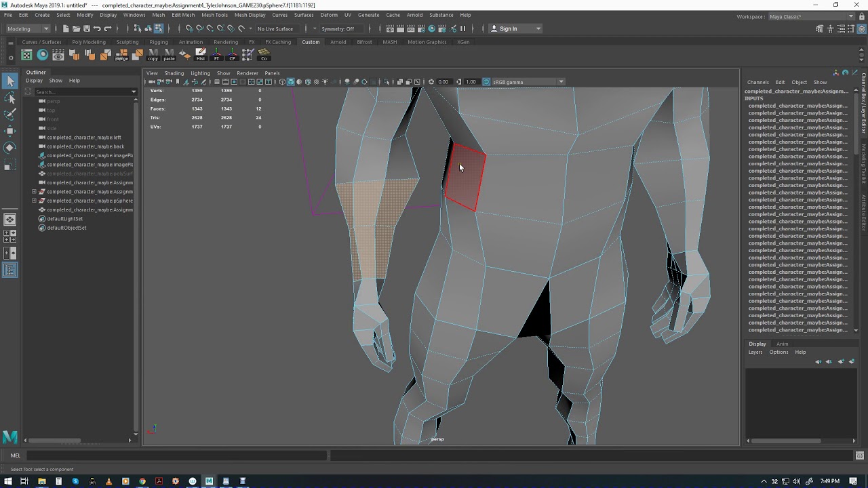The width and height of the screenshot is (868, 488).
Task: Open the Deform menu
Action: [329, 15]
